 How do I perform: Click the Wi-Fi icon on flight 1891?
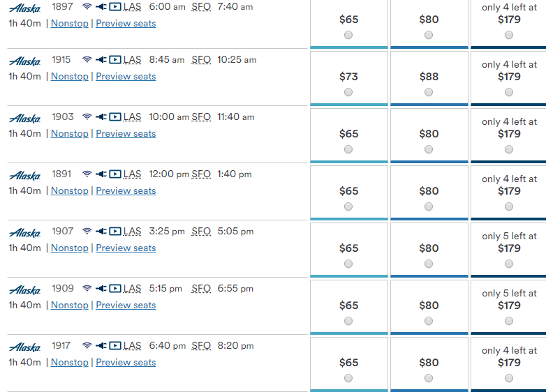(87, 174)
